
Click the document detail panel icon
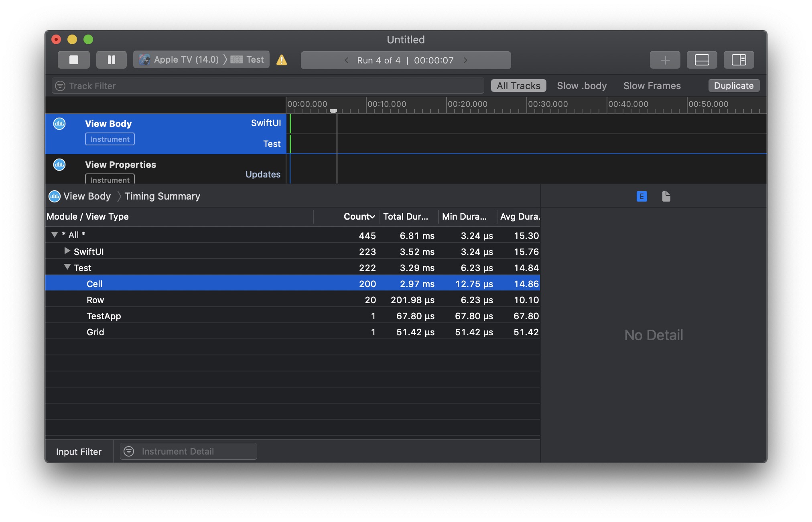click(666, 196)
